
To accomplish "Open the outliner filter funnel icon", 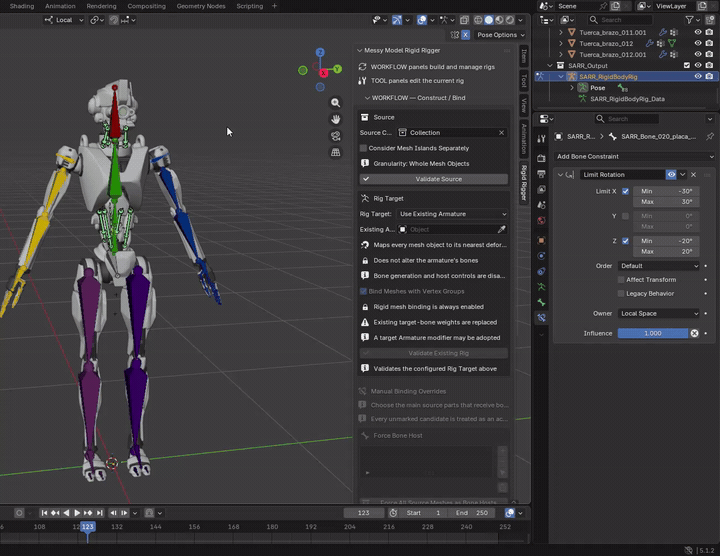I will pos(689,20).
